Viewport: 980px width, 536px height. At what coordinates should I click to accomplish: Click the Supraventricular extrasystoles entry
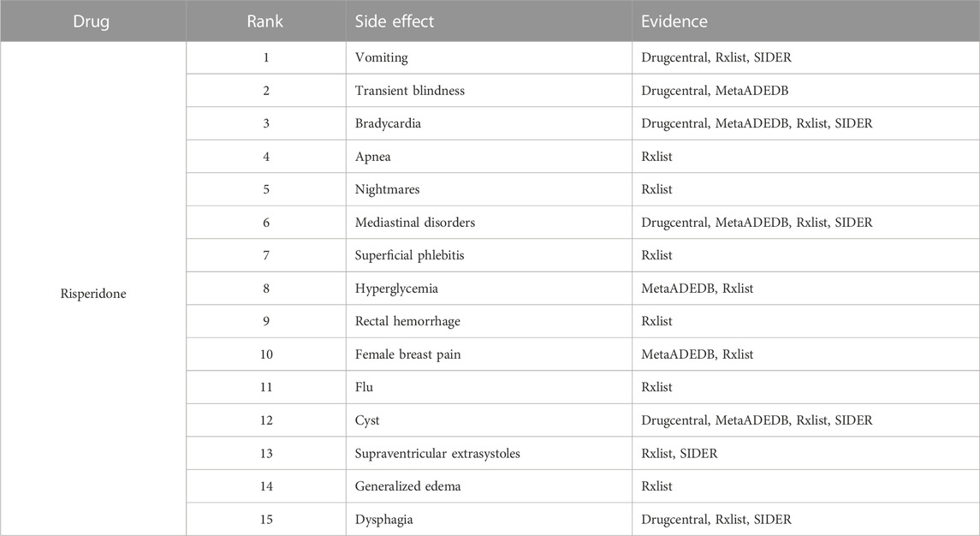point(437,454)
